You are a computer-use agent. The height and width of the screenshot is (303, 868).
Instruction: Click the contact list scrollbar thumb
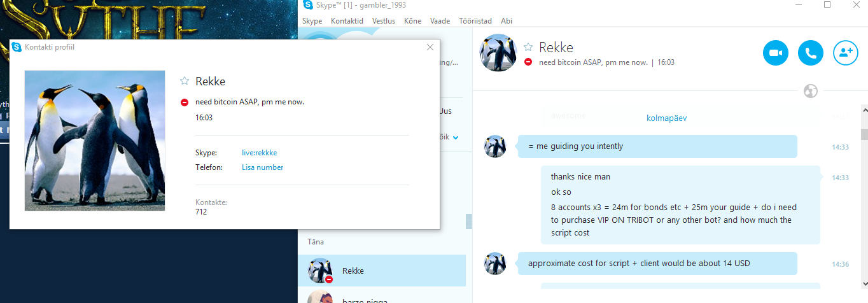point(469,221)
